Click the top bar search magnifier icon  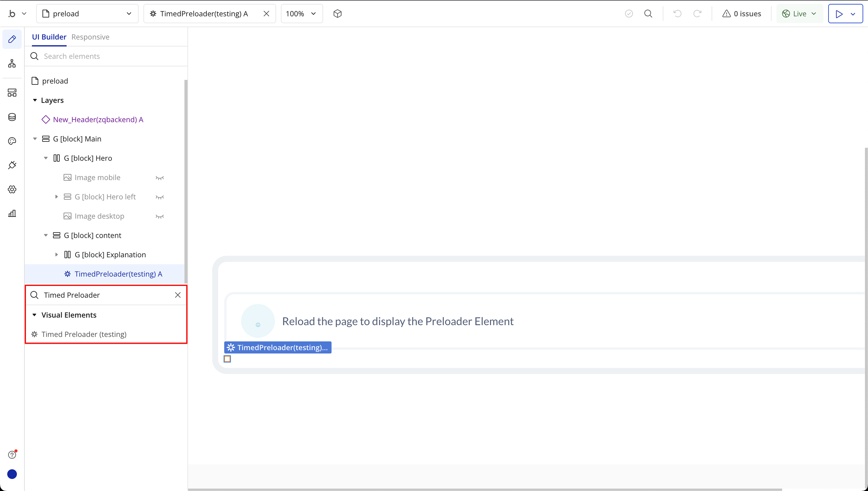click(x=648, y=13)
